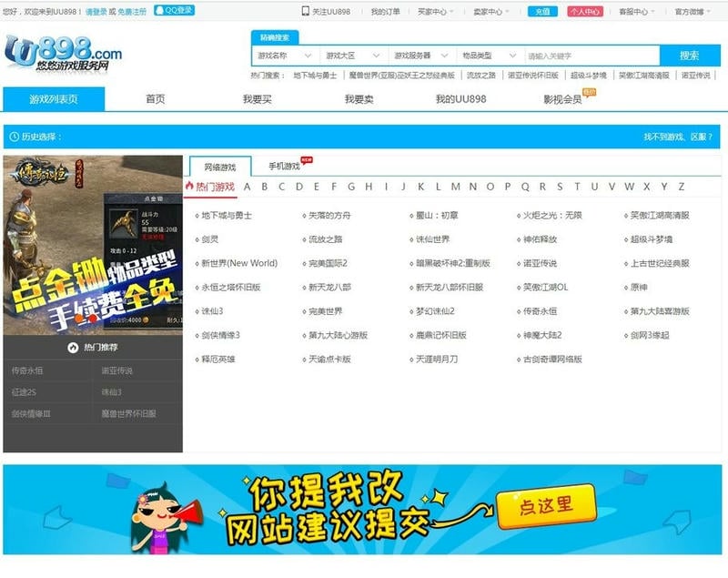
Task: Click the UU898.com site logo
Action: click(64, 50)
